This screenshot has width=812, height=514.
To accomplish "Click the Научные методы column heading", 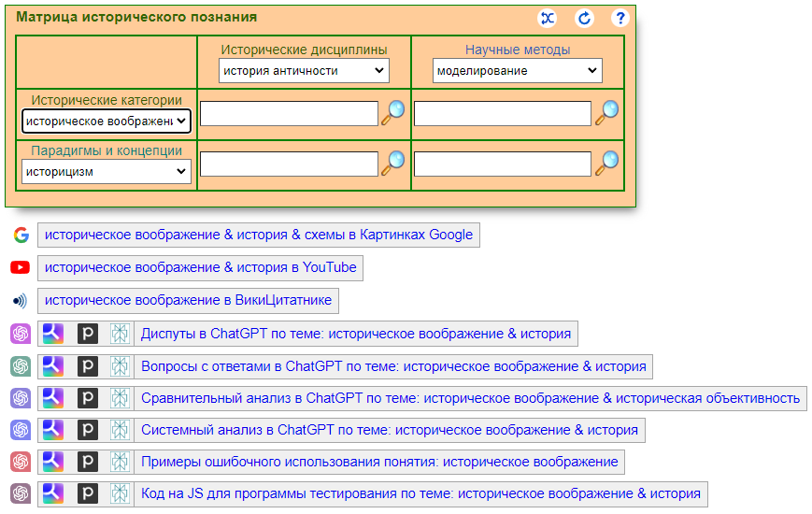I will pos(518,50).
